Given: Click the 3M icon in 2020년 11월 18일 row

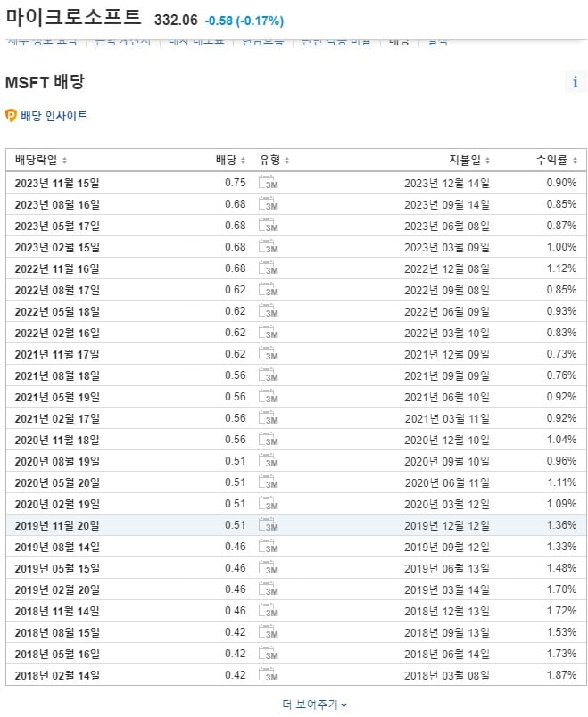Looking at the screenshot, I should 269,440.
